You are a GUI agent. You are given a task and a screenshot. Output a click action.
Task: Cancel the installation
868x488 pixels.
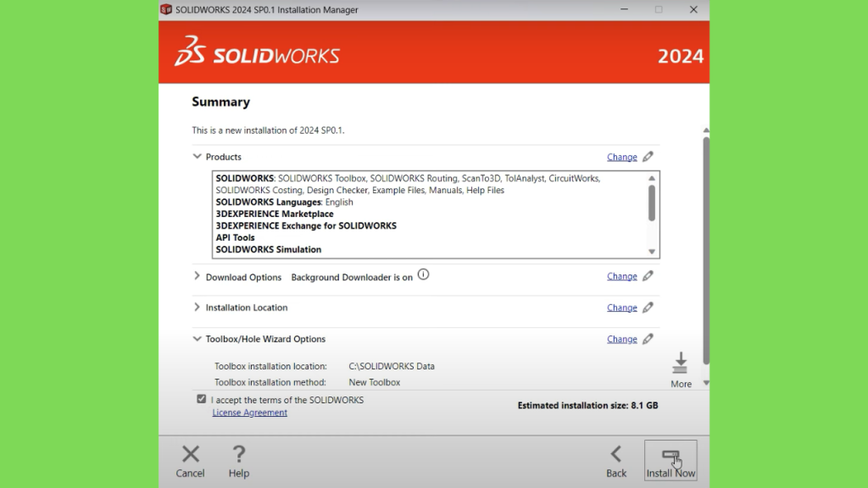191,462
